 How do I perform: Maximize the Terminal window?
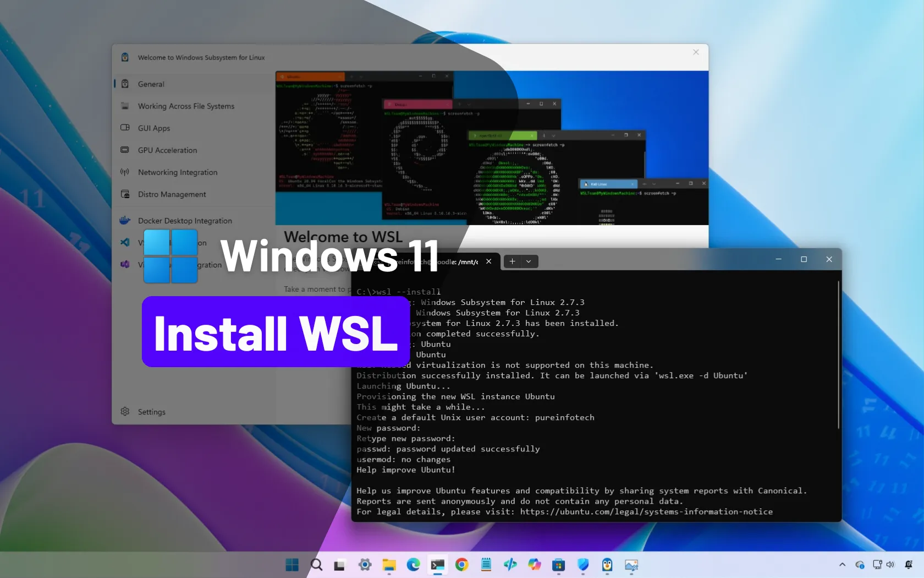tap(804, 259)
